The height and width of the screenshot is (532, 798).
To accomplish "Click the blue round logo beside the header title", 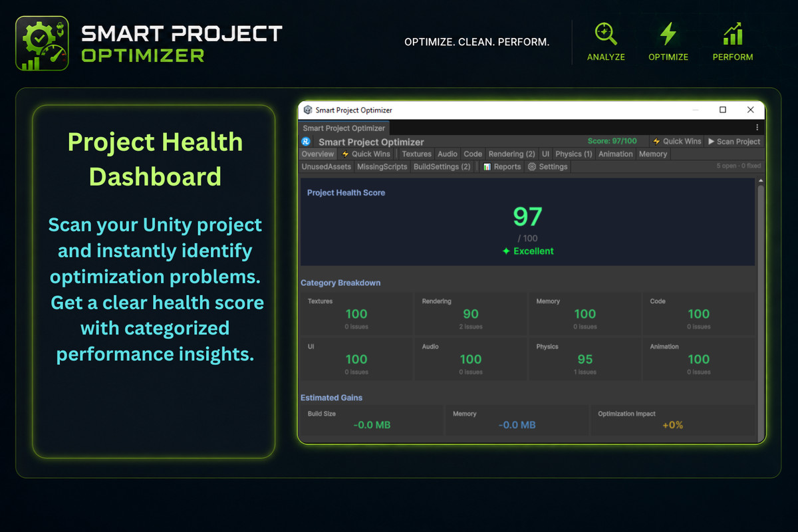I will [306, 142].
